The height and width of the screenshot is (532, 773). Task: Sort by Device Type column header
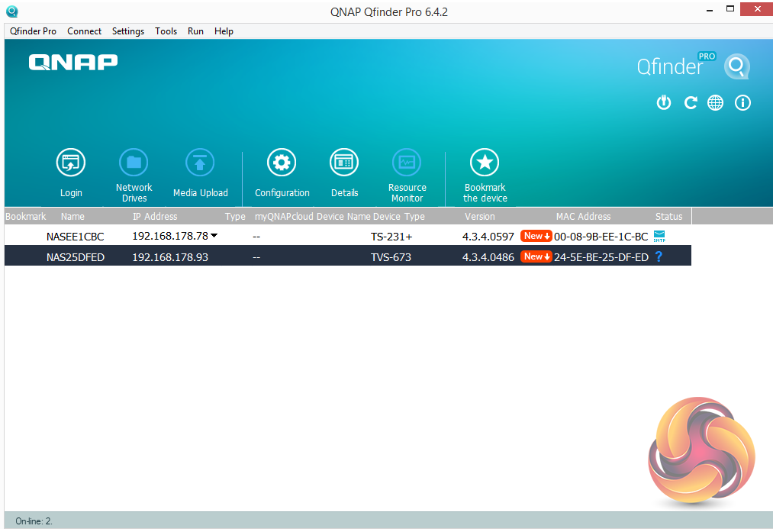[399, 217]
